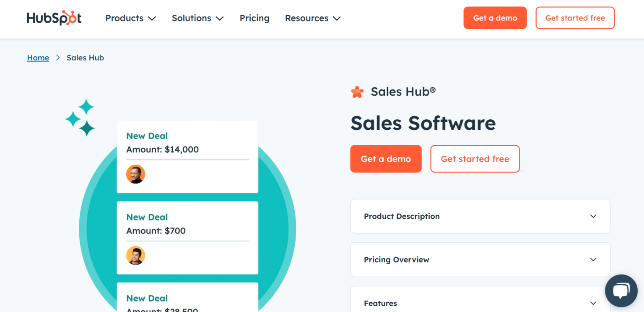The image size is (644, 312).
Task: Open the Solutions dropdown menu
Action: [197, 18]
